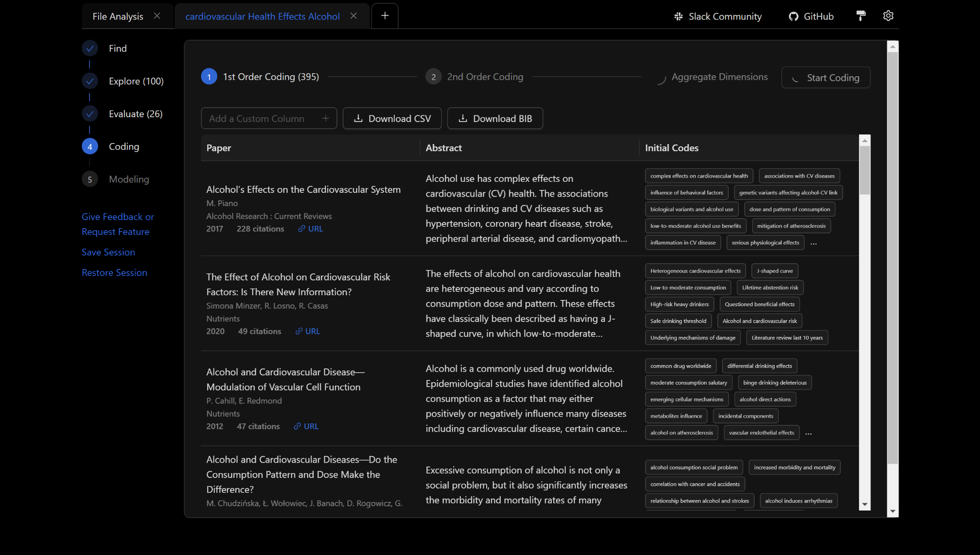This screenshot has width=980, height=555.
Task: Click the GitHub octocat icon
Action: [793, 16]
